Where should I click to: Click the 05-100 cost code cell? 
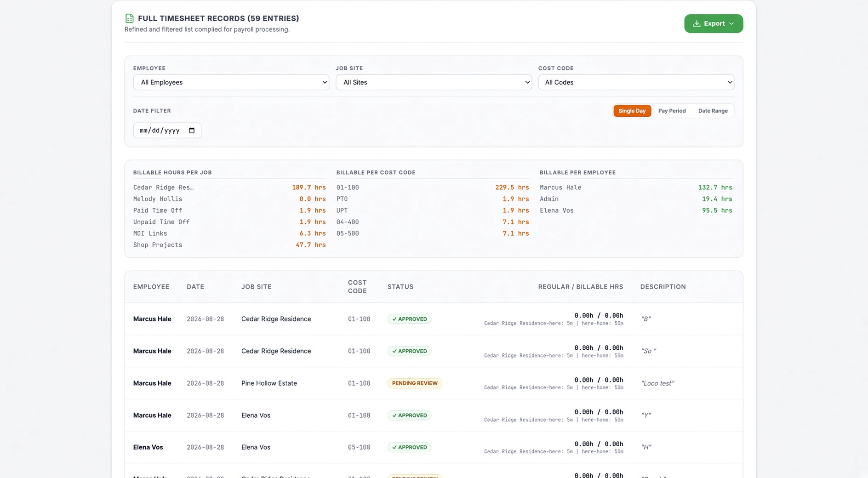(359, 447)
